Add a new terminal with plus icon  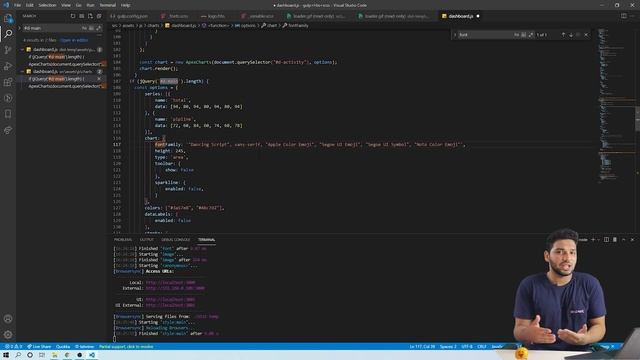pyautogui.click(x=593, y=240)
